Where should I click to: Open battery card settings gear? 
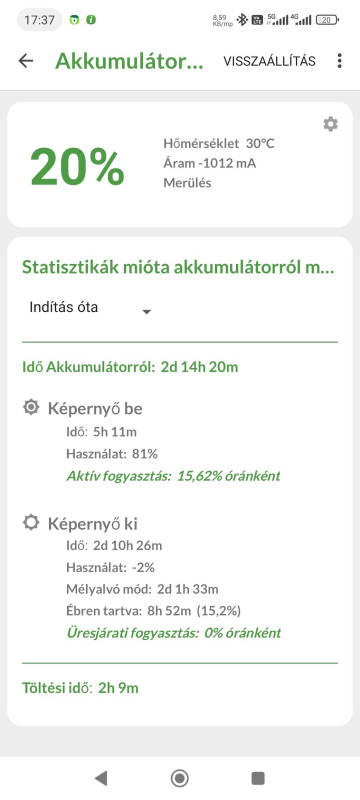point(330,124)
